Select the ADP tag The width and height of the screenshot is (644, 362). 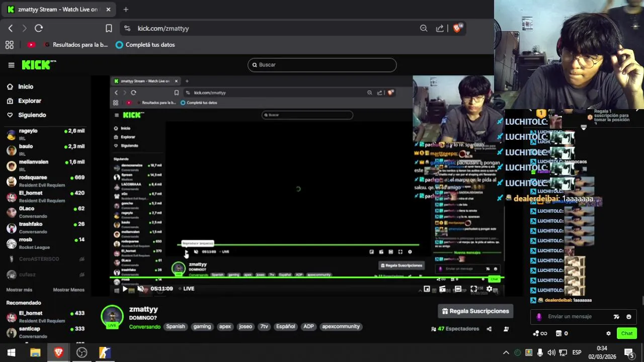tap(308, 327)
